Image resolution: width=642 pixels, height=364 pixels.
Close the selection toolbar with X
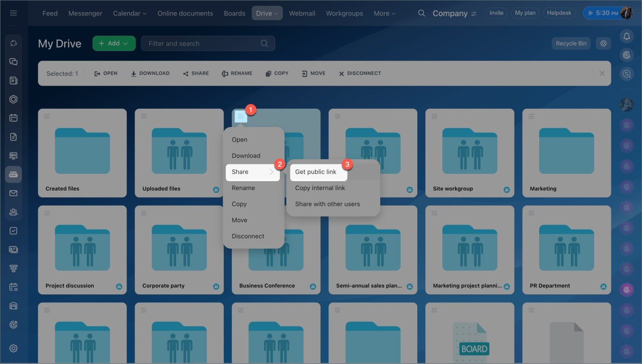coord(602,74)
